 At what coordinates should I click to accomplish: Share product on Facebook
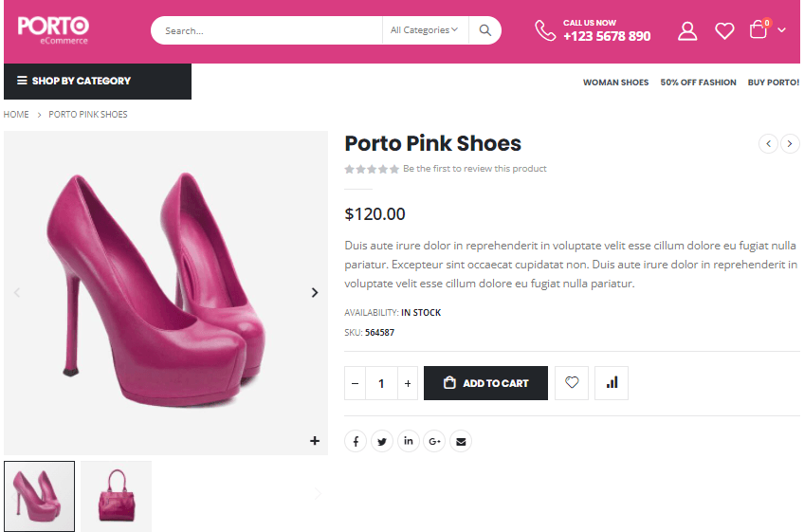click(x=356, y=441)
